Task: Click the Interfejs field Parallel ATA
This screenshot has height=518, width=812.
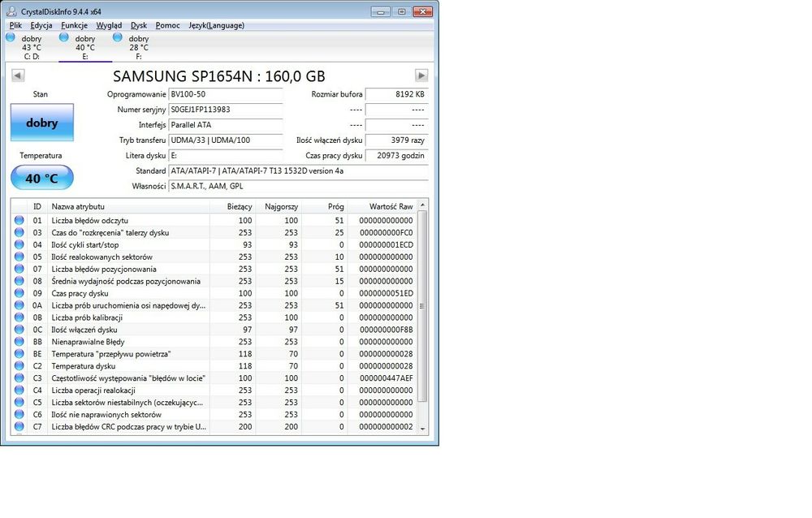Action: (226, 125)
